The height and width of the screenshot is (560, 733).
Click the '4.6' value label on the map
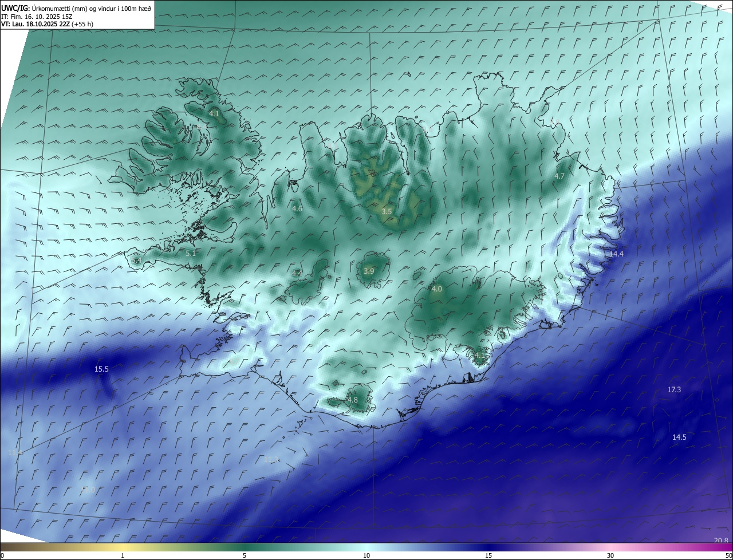pos(297,209)
